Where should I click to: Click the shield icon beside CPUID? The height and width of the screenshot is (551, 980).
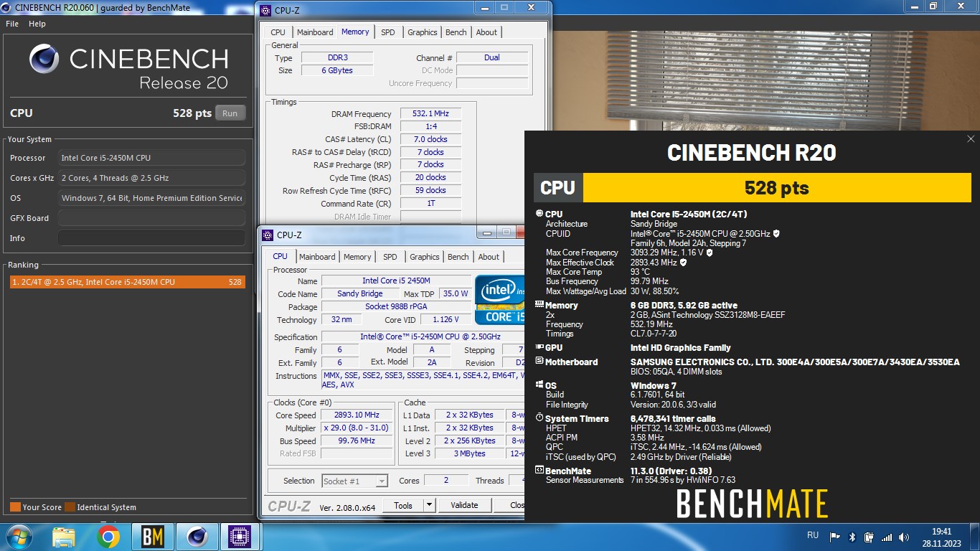click(776, 233)
